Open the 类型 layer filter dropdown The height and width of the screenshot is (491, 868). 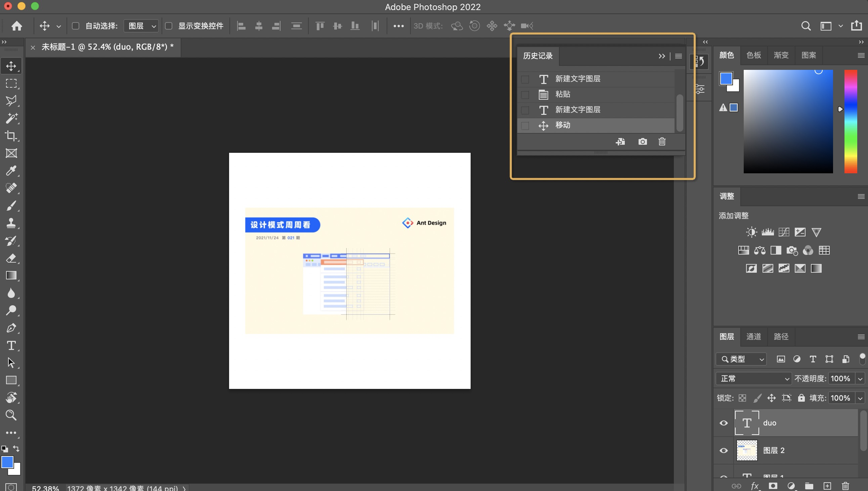(741, 359)
